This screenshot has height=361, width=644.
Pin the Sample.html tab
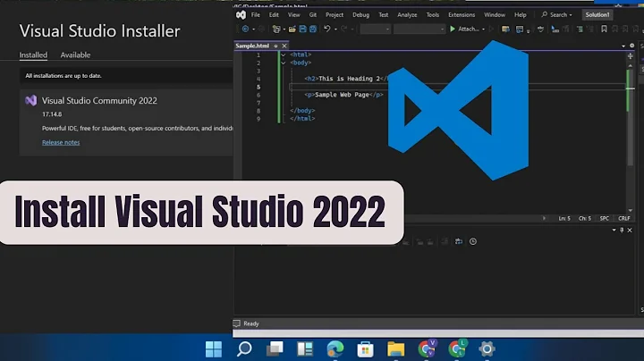(275, 46)
